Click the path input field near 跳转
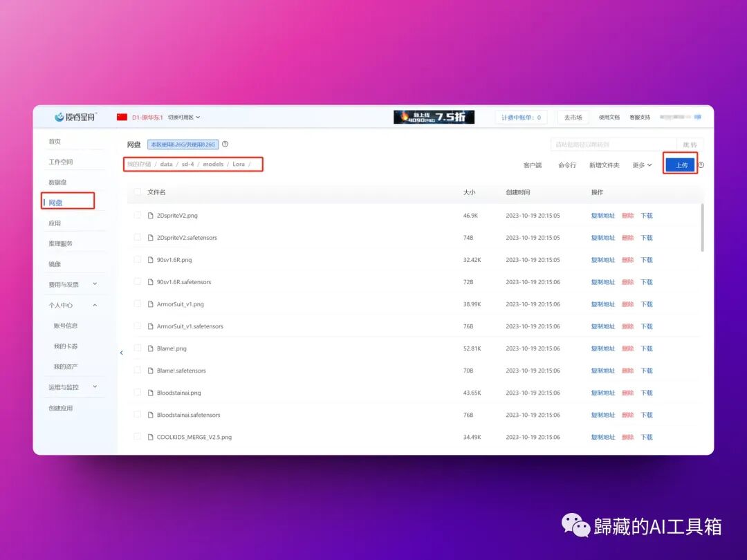 pos(614,144)
